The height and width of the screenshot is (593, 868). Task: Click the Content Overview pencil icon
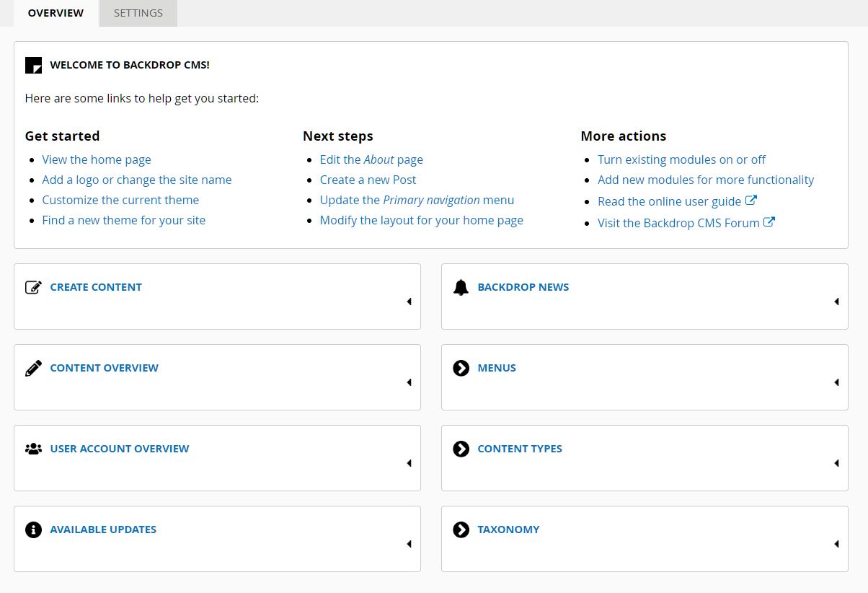pyautogui.click(x=33, y=368)
